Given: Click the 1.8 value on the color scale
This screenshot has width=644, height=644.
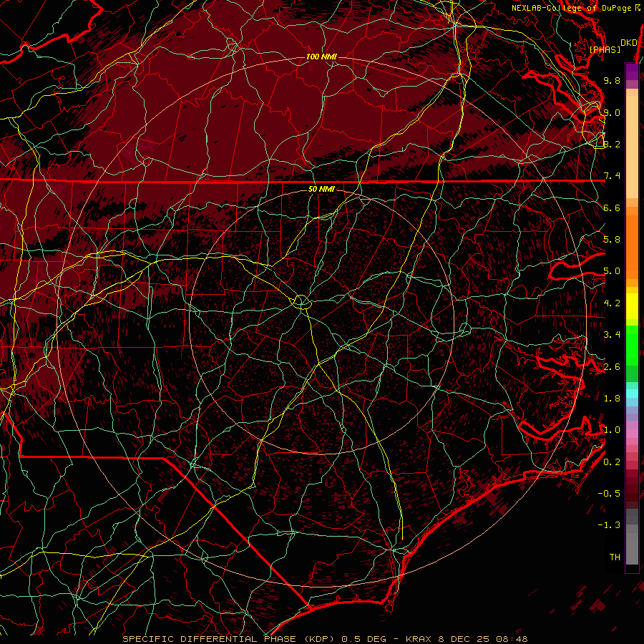Looking at the screenshot, I should (x=612, y=398).
